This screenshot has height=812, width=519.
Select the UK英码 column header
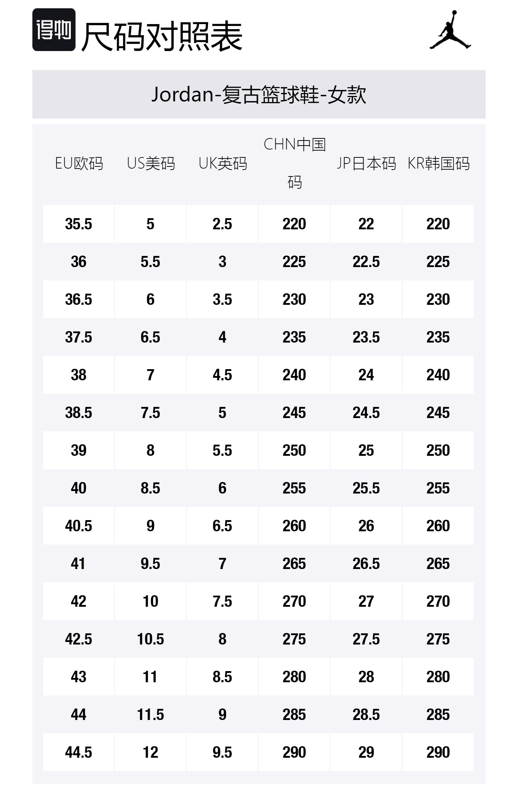click(x=223, y=164)
